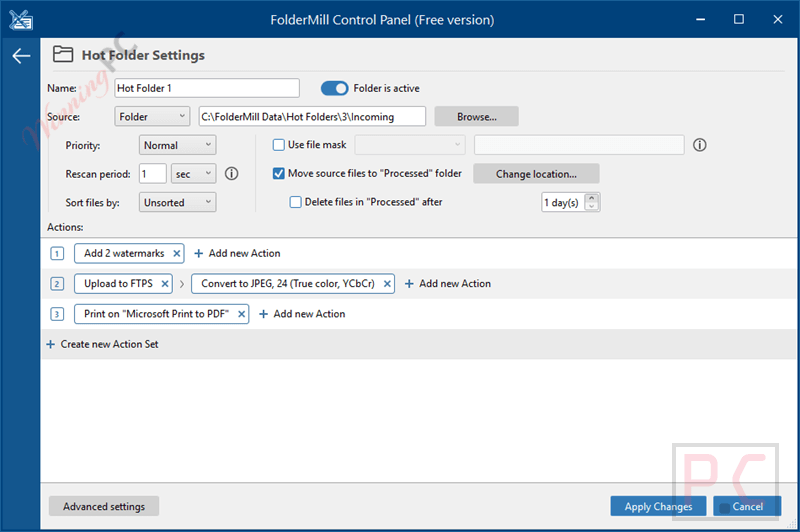Remove the 'Print on Microsoft Print to PDF' action

coord(241,314)
